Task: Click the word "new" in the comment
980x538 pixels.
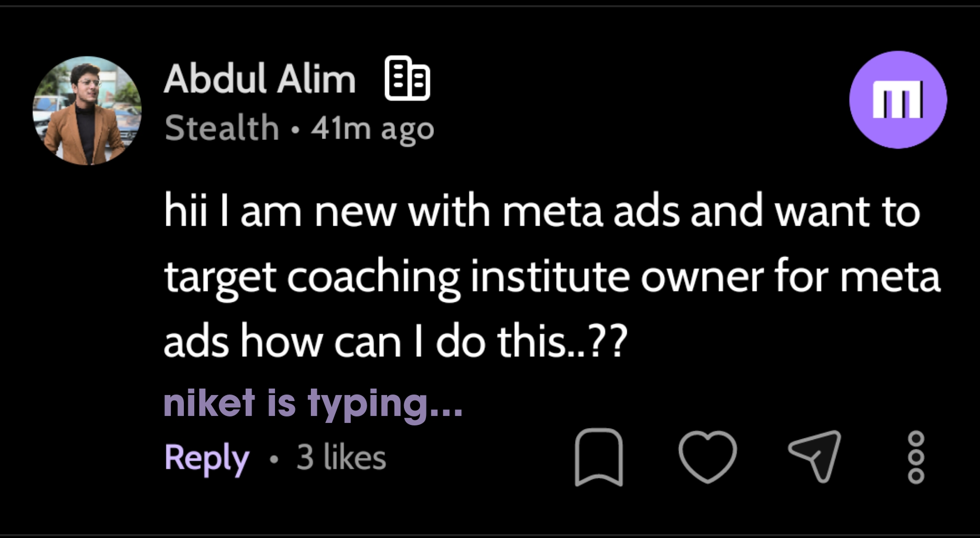Action: [x=355, y=213]
